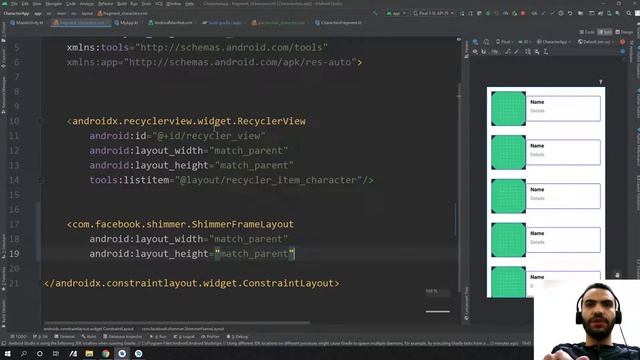Select the third green avatar in layout preview
The width and height of the screenshot is (640, 360).
pyautogui.click(x=509, y=196)
